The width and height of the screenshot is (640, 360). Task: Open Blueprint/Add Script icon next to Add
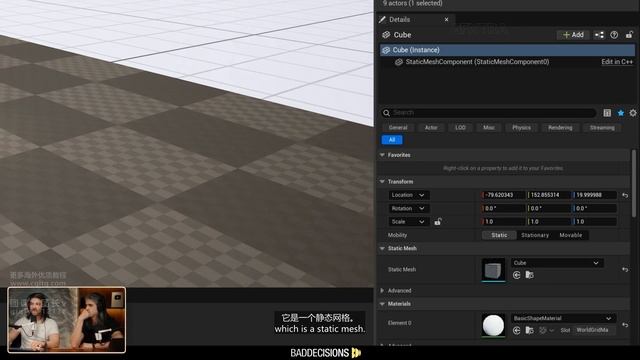(599, 35)
